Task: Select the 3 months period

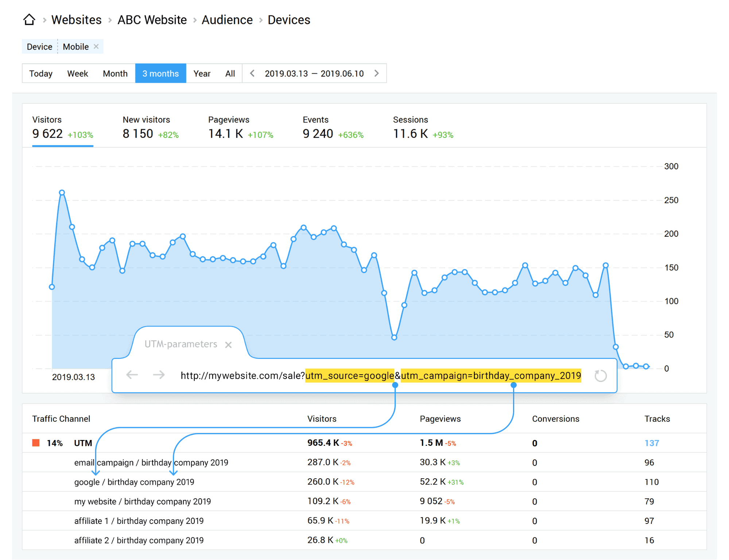Action: [160, 73]
